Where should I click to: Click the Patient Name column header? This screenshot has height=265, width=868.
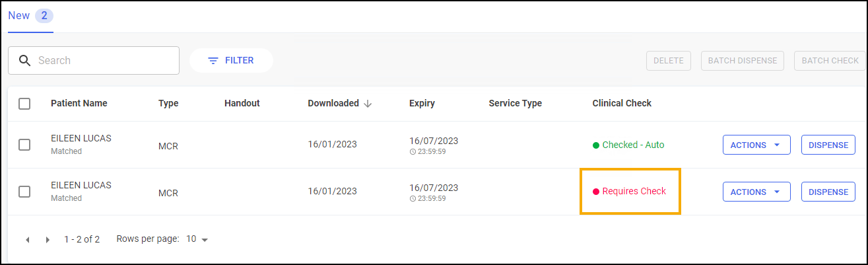(x=79, y=104)
